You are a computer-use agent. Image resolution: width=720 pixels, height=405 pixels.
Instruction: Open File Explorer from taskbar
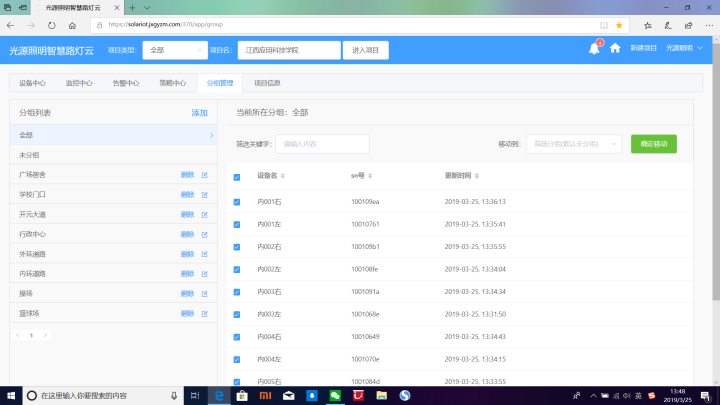[381, 395]
